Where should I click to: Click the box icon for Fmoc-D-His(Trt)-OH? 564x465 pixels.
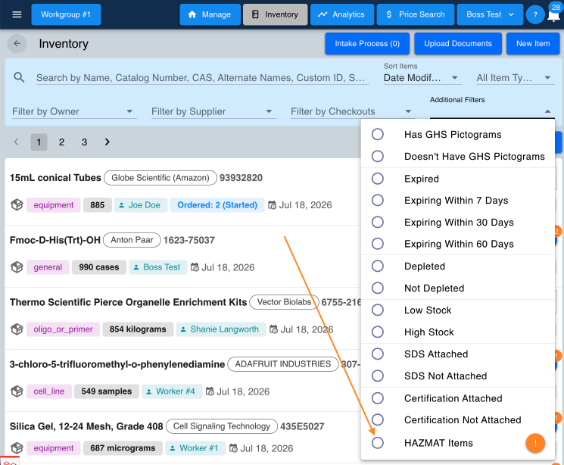tap(17, 267)
